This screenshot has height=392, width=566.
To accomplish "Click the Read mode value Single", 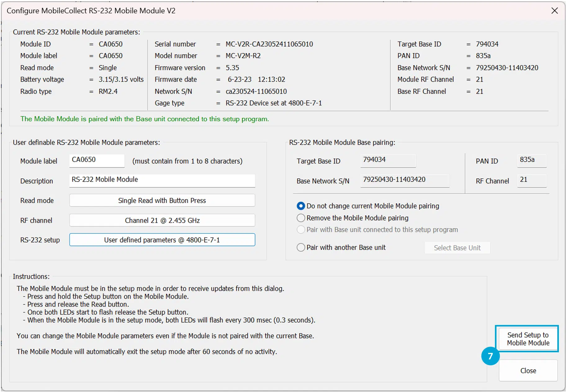I will tap(108, 68).
